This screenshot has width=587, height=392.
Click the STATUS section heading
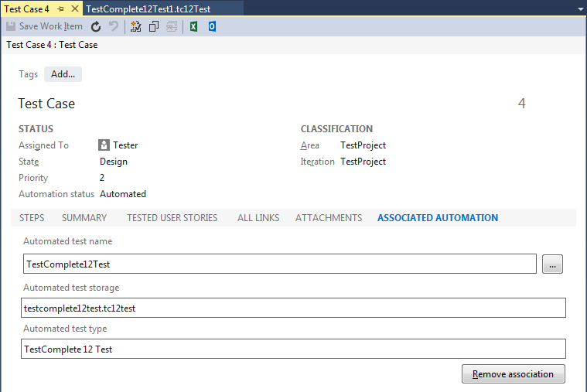[x=36, y=129]
